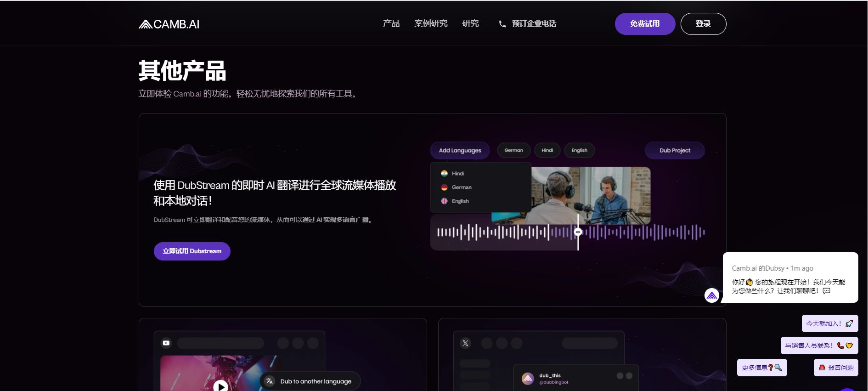868x391 pixels.
Task: Select the German language pill
Action: point(513,150)
